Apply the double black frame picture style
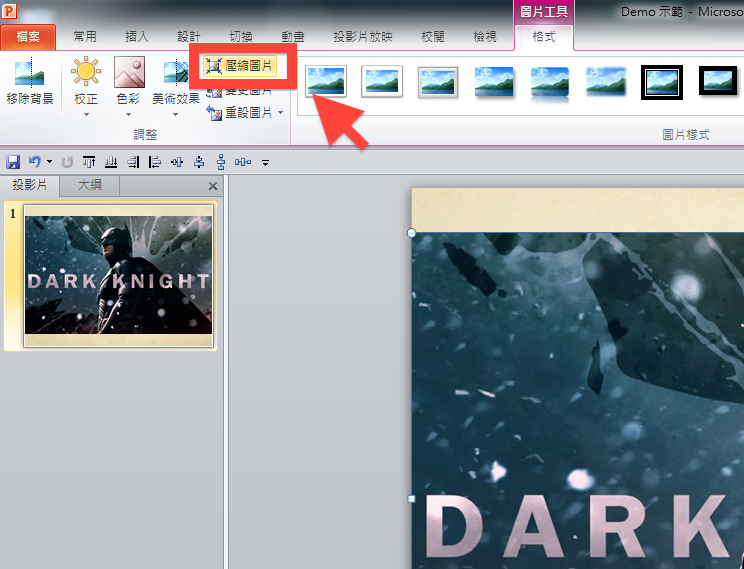744x569 pixels. click(x=662, y=83)
